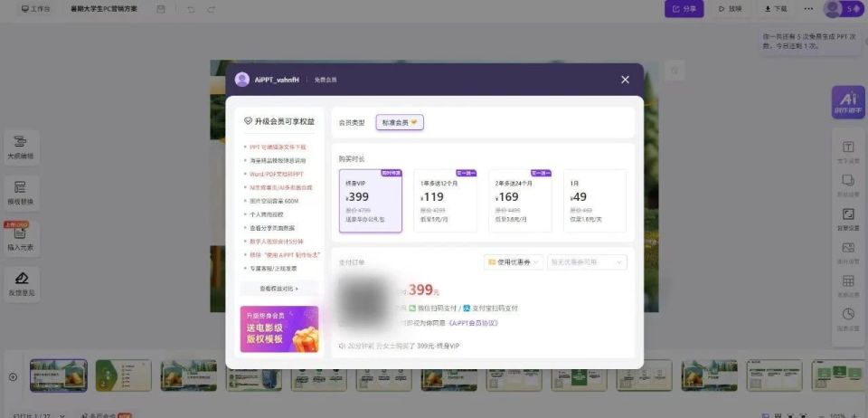
Task: Click the pin icon above slide canvas
Action: (674, 71)
